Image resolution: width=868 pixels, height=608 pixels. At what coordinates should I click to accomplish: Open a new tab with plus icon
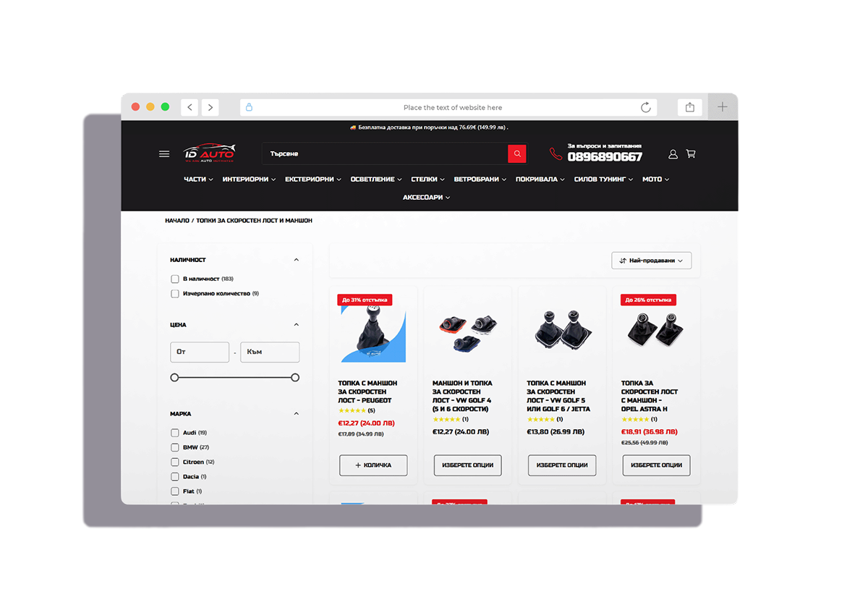point(723,107)
